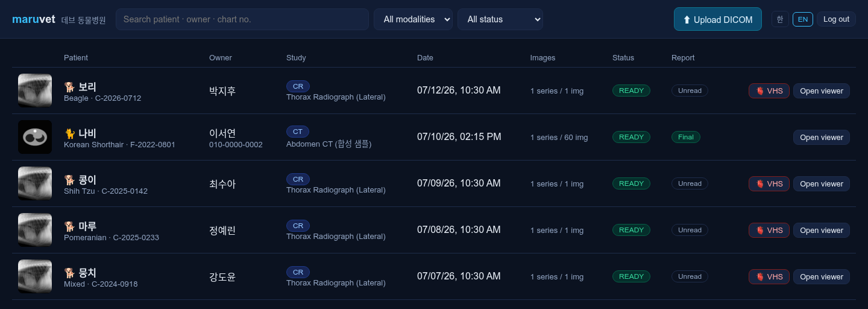The width and height of the screenshot is (868, 309).
Task: Click the Unread report badge for 콩이
Action: (690, 183)
